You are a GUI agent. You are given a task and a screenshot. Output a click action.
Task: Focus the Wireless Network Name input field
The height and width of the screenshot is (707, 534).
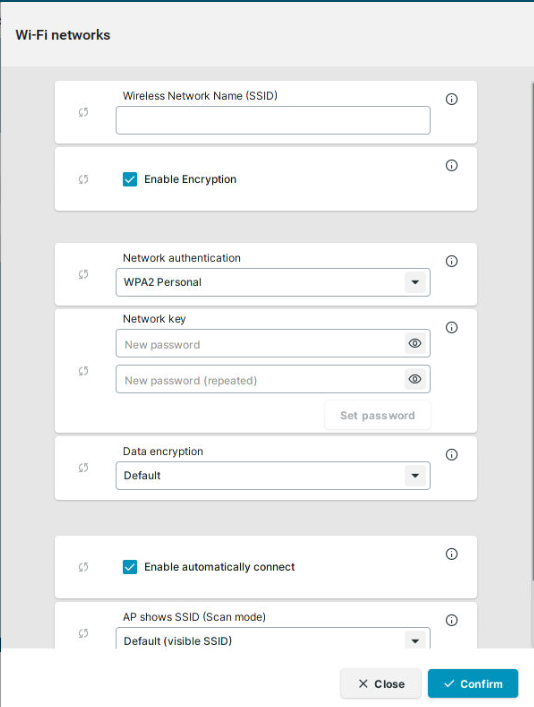click(x=273, y=120)
